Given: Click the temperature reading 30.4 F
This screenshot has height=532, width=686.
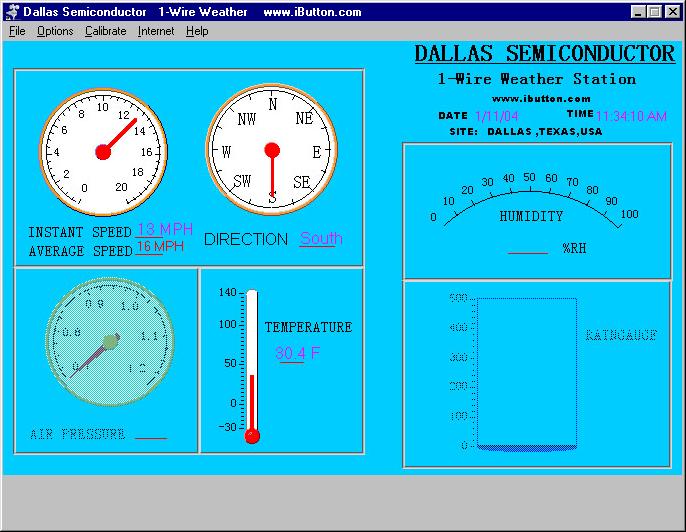Looking at the screenshot, I should point(298,353).
